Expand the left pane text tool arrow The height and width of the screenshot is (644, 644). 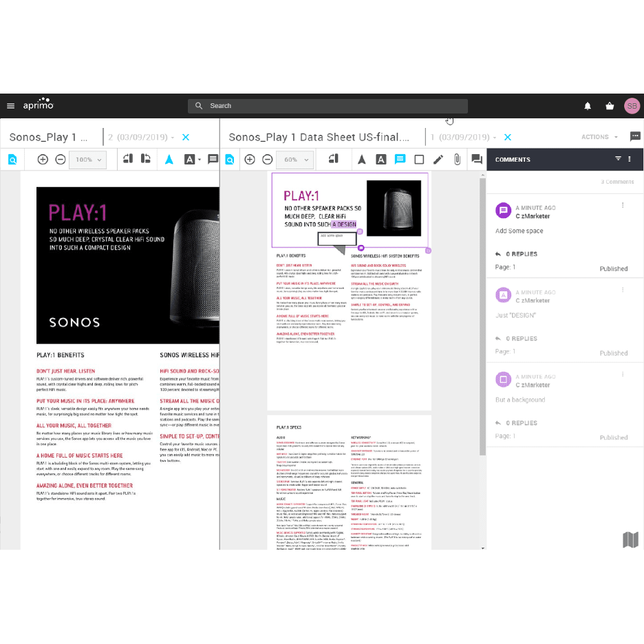[200, 160]
